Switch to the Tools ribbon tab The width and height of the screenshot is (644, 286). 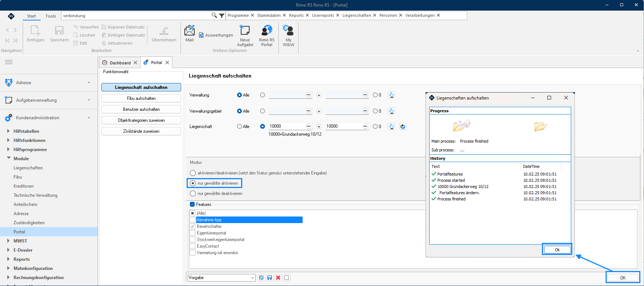(51, 16)
